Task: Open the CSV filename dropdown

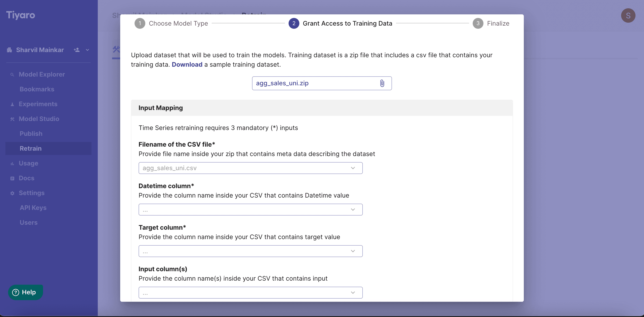Action: coord(250,168)
